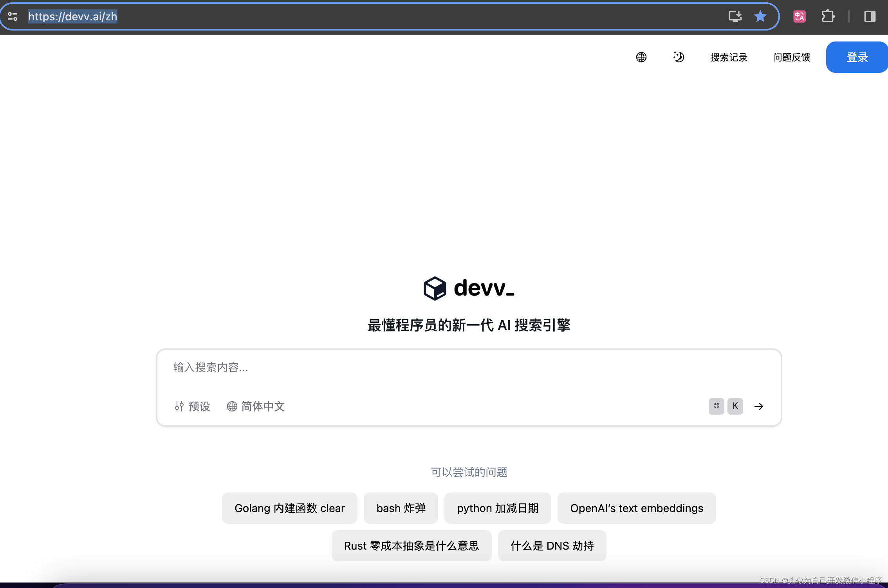888x588 pixels.
Task: Toggle the browser side panel
Action: pyautogui.click(x=870, y=16)
